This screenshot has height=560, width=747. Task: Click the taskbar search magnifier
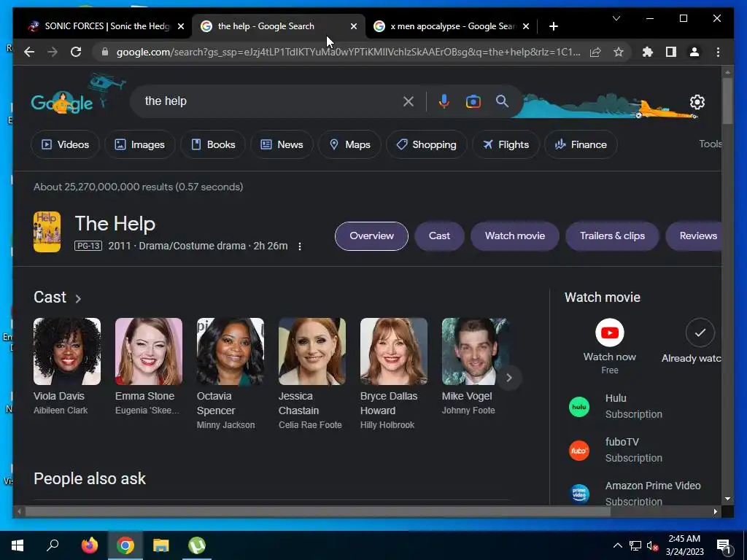pyautogui.click(x=53, y=545)
